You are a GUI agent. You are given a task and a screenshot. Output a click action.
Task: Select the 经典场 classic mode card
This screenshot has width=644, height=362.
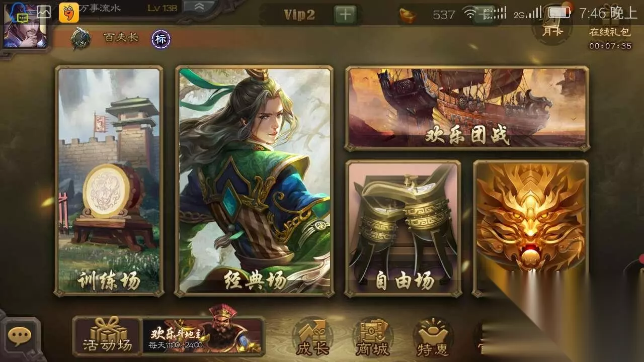[x=255, y=180]
